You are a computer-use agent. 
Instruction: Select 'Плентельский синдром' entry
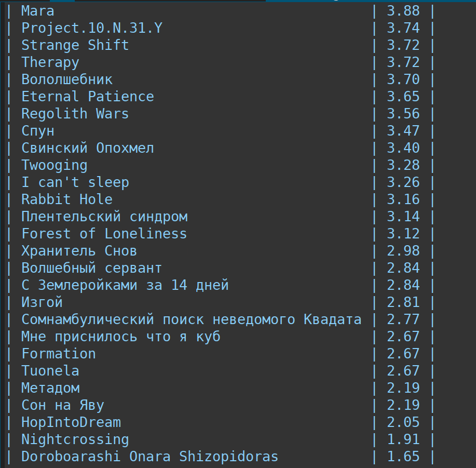click(104, 217)
